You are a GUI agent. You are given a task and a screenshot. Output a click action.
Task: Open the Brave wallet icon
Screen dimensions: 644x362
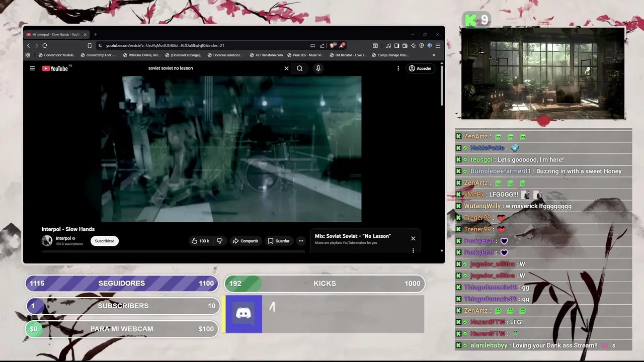pos(405,45)
